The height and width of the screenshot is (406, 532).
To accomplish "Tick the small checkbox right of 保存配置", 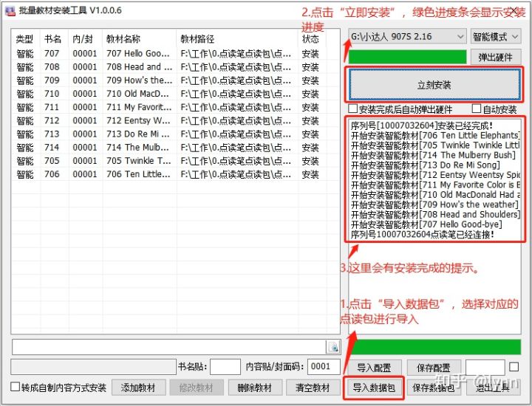I will pos(514,367).
